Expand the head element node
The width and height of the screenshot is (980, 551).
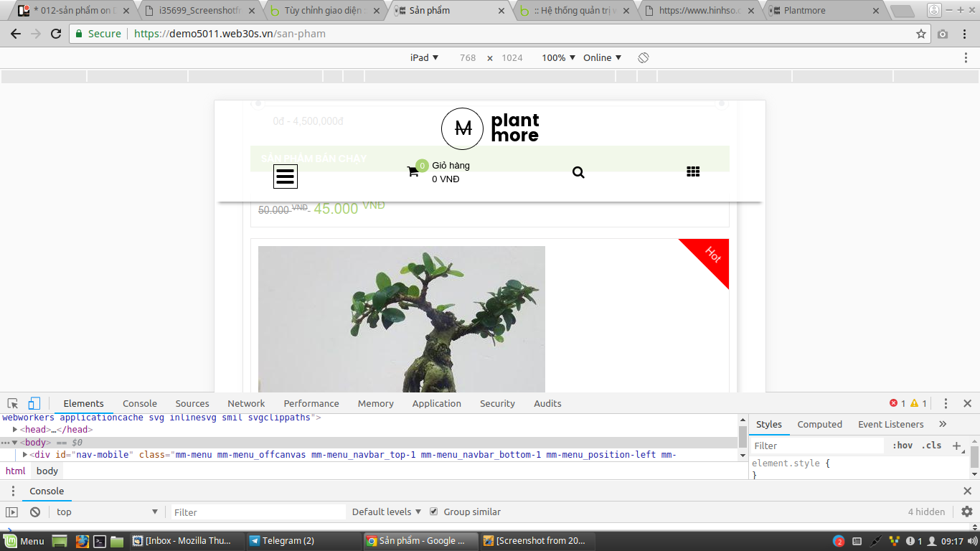(x=15, y=430)
